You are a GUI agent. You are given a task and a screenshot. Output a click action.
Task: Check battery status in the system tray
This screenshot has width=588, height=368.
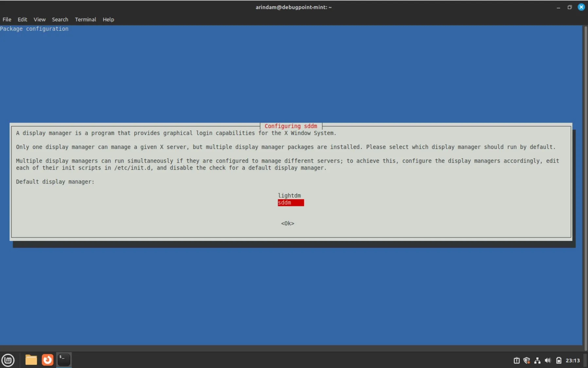(559, 360)
